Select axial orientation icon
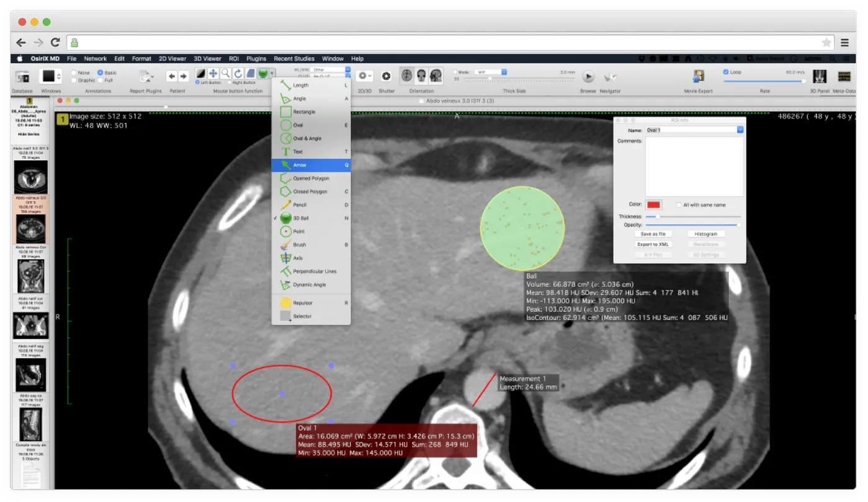 407,75
